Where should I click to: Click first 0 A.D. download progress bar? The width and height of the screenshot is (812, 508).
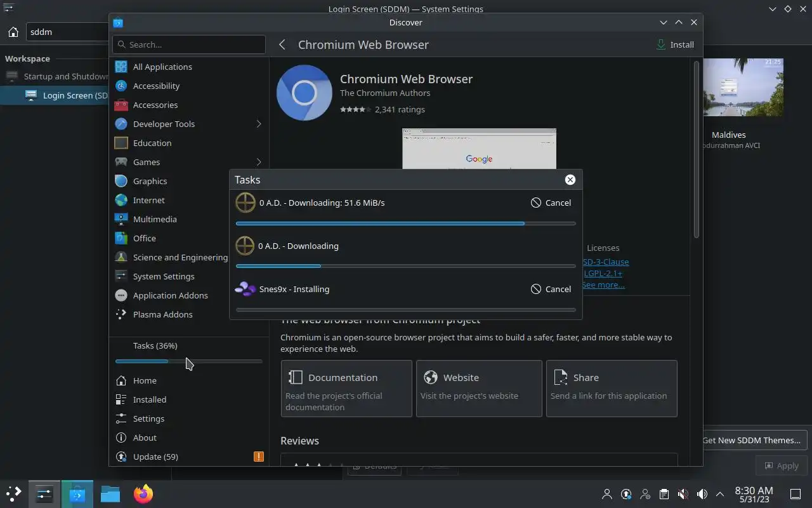(x=405, y=224)
